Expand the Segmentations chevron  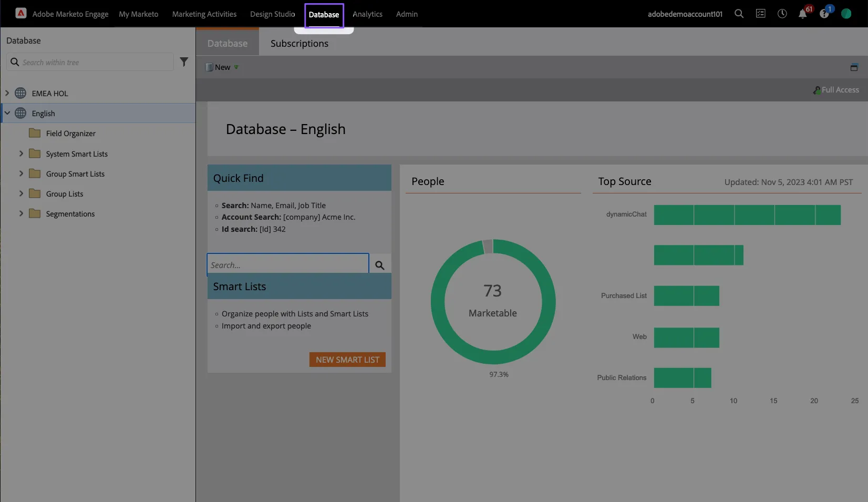point(21,213)
